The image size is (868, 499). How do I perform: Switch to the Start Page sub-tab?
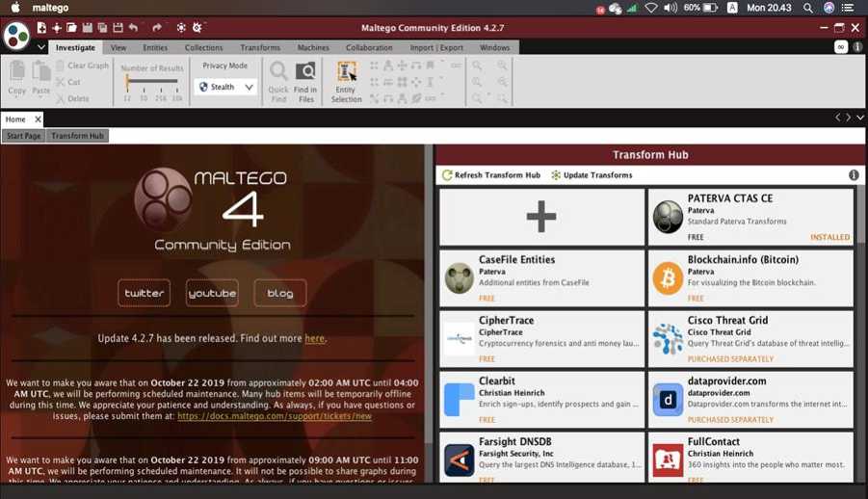pyautogui.click(x=24, y=136)
